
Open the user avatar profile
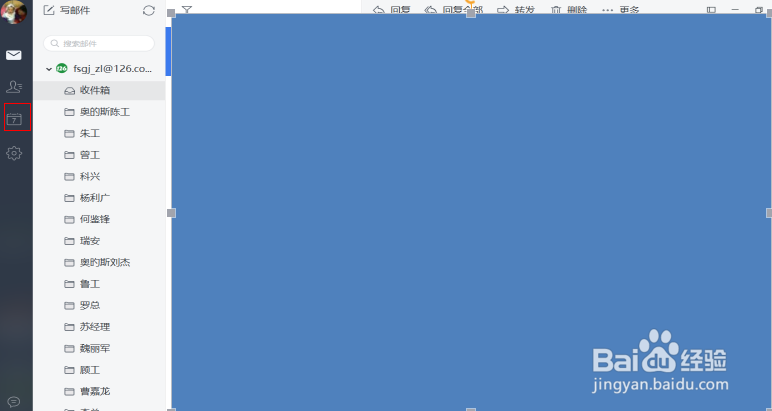(x=14, y=12)
